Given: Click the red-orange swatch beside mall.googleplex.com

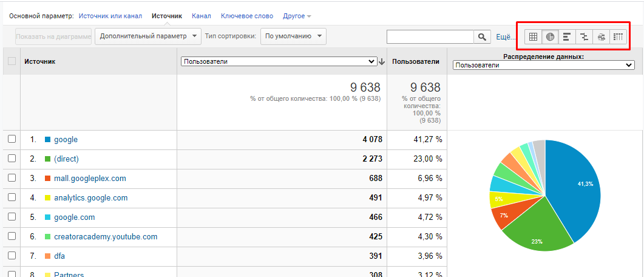Looking at the screenshot, I should (47, 179).
